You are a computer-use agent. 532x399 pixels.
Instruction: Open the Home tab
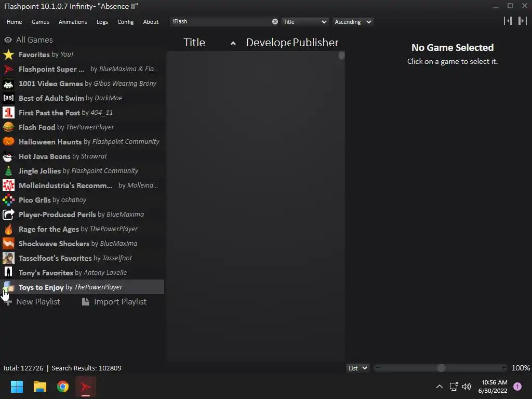pyautogui.click(x=14, y=22)
